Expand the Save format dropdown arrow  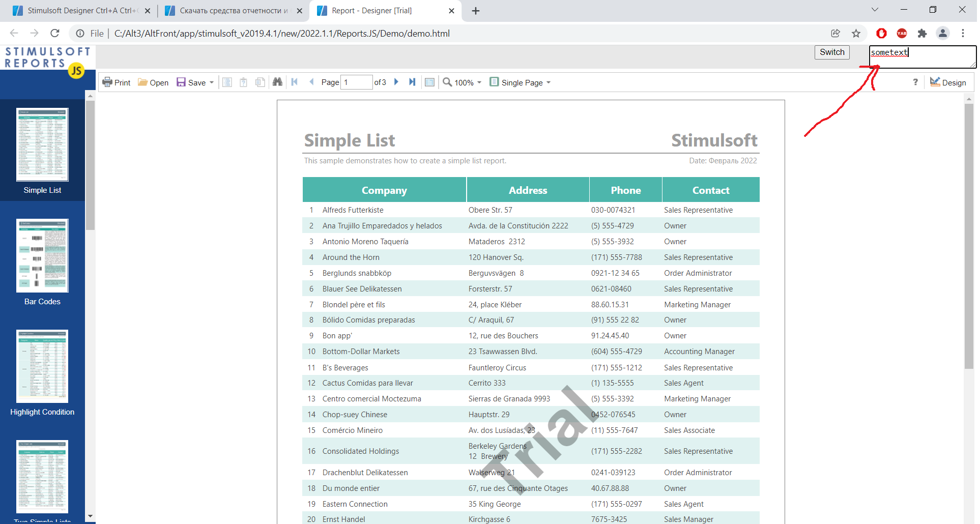212,82
